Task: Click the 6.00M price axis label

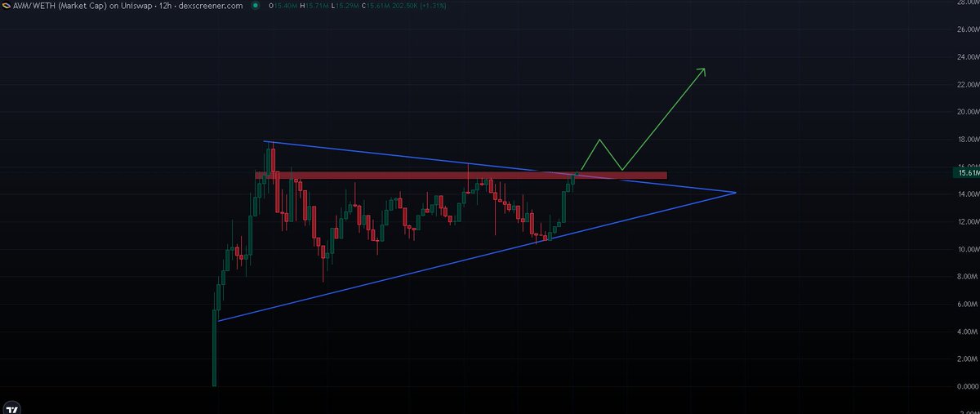Action: [967, 305]
